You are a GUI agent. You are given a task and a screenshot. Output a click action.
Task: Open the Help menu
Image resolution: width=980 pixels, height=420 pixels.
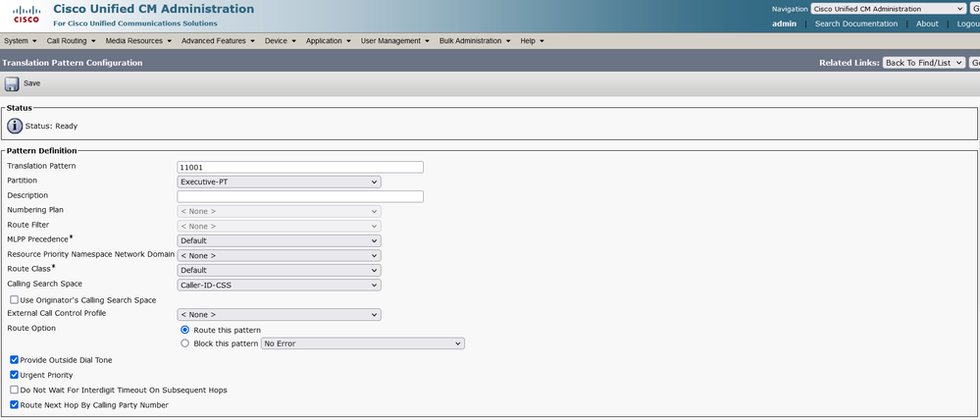[x=532, y=40]
